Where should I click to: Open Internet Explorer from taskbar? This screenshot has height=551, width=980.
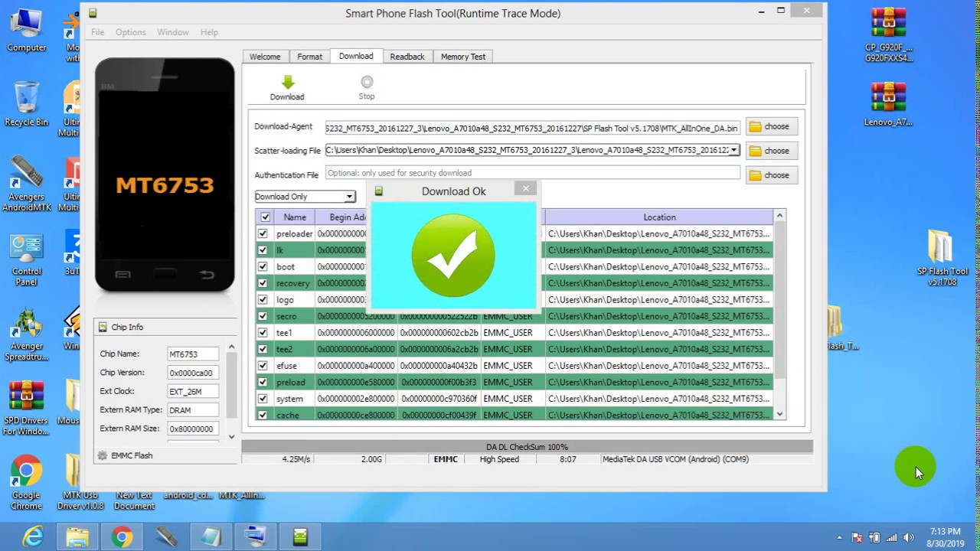coord(33,537)
